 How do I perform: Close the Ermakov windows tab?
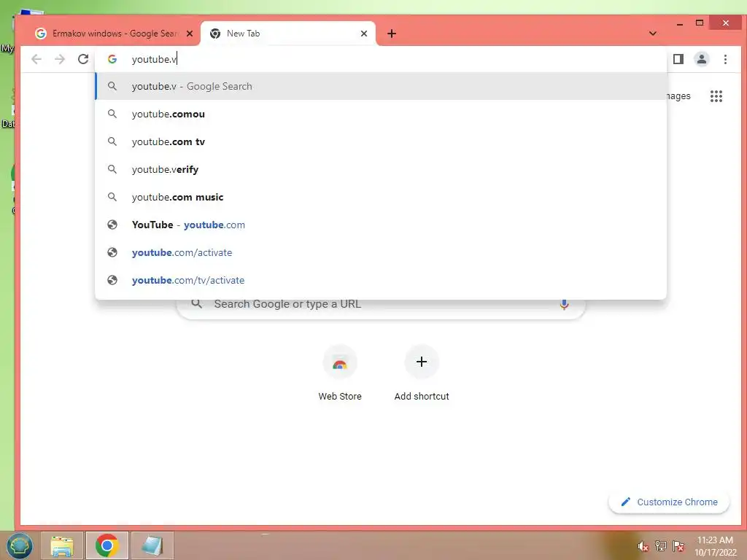point(190,34)
